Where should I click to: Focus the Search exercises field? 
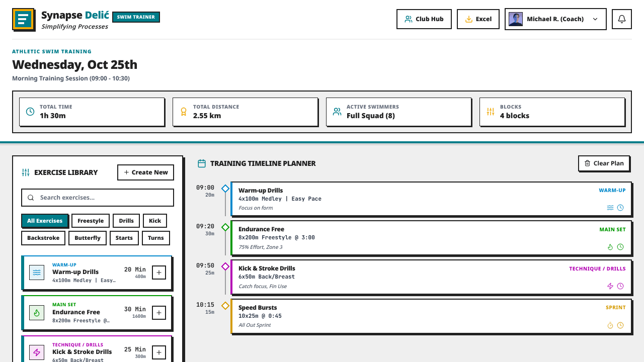point(98,198)
